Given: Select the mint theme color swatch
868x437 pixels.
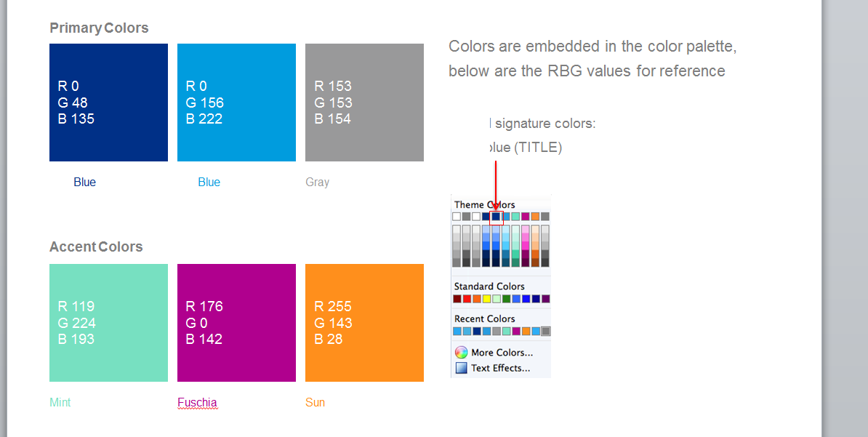Looking at the screenshot, I should [x=515, y=217].
